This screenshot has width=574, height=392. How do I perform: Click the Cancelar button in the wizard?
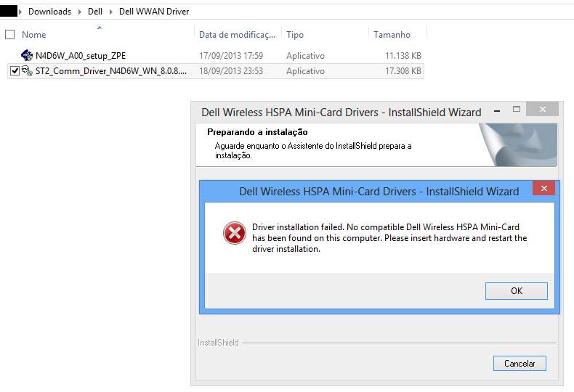[x=520, y=364]
